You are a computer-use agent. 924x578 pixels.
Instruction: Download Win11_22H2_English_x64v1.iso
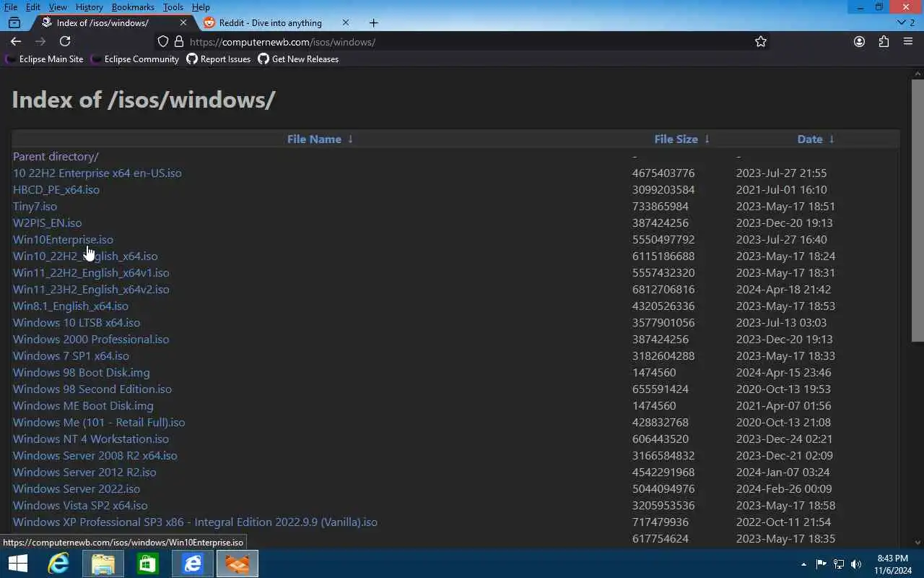point(91,272)
